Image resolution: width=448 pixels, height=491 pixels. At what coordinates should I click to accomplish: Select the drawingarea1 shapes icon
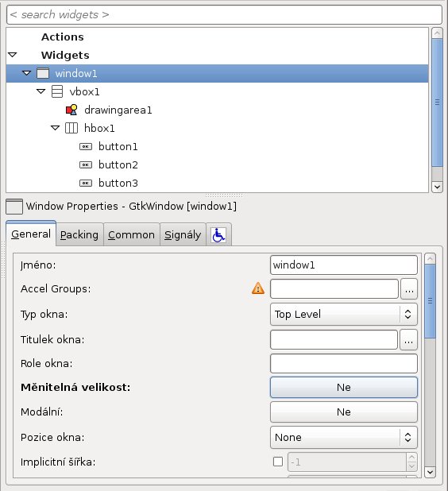coord(71,110)
